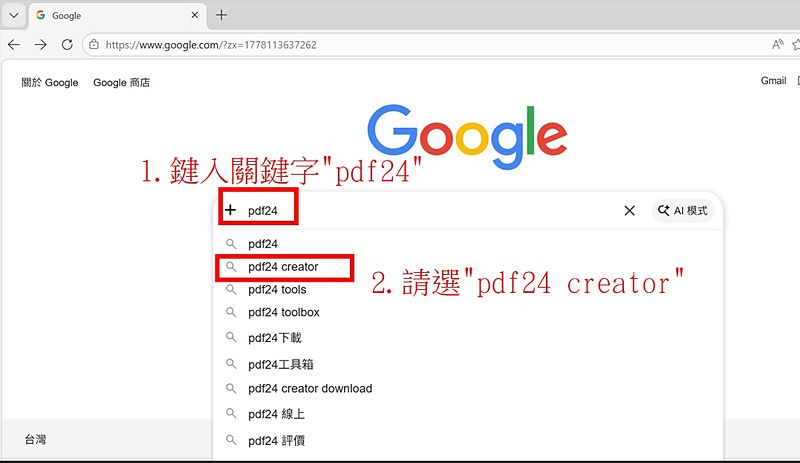Choose the "pdf24 線上" suggestion
Screen dimensions: 800x463
tap(468, 414)
